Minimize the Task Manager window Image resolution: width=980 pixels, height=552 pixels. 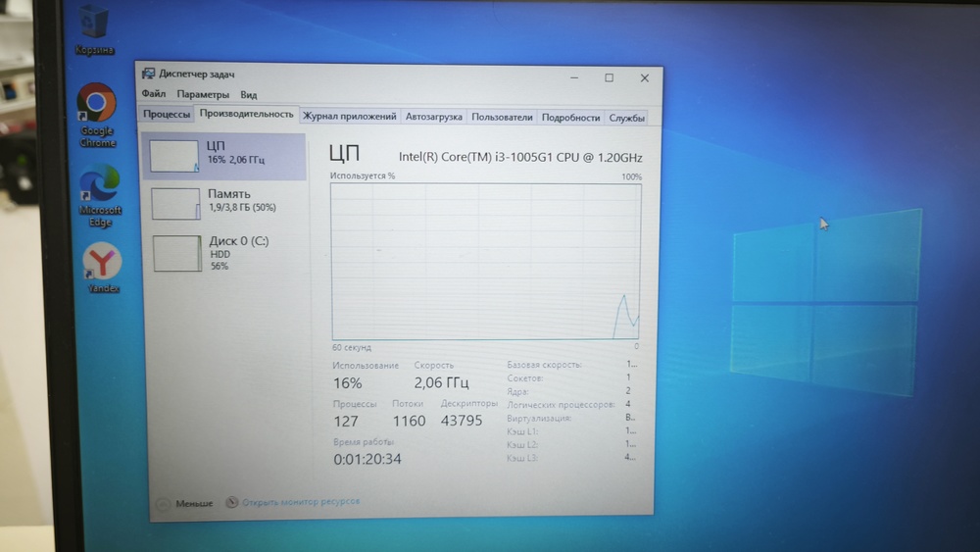tap(573, 77)
